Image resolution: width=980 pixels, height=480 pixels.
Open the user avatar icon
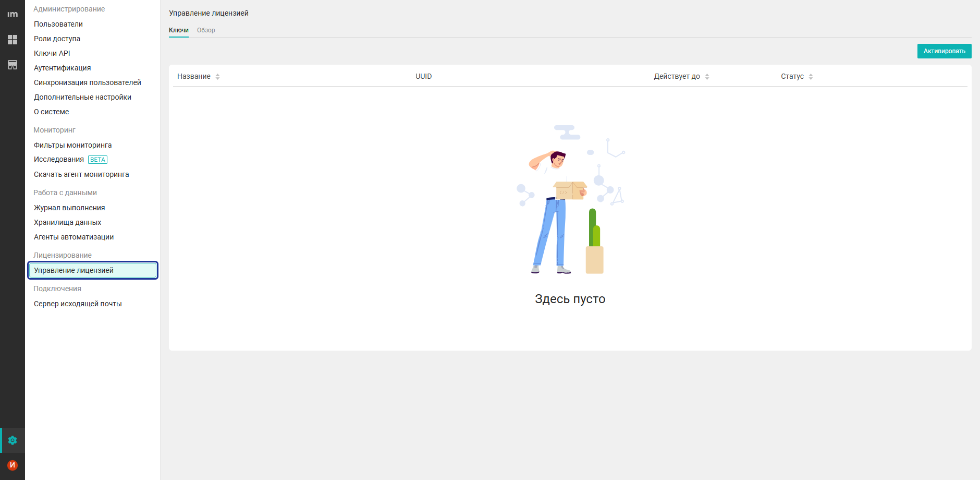point(13,465)
